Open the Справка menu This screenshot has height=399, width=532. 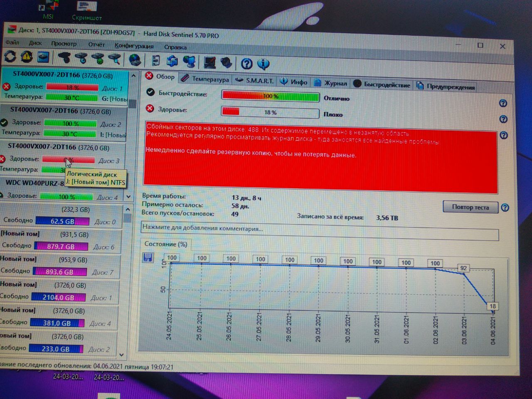175,47
